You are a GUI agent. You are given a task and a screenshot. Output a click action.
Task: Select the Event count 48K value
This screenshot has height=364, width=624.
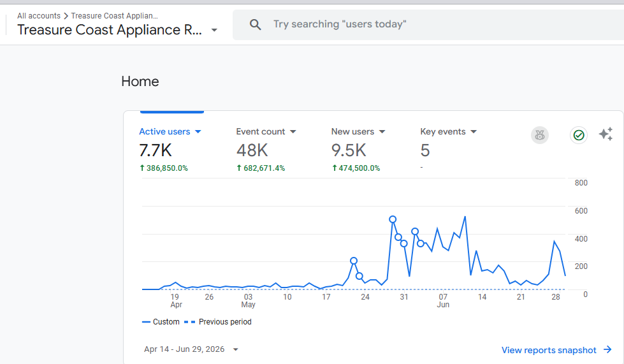click(x=252, y=150)
